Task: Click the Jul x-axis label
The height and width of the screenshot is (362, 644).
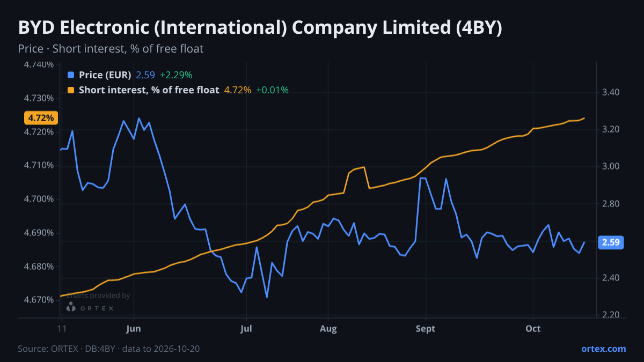Action: pyautogui.click(x=246, y=328)
